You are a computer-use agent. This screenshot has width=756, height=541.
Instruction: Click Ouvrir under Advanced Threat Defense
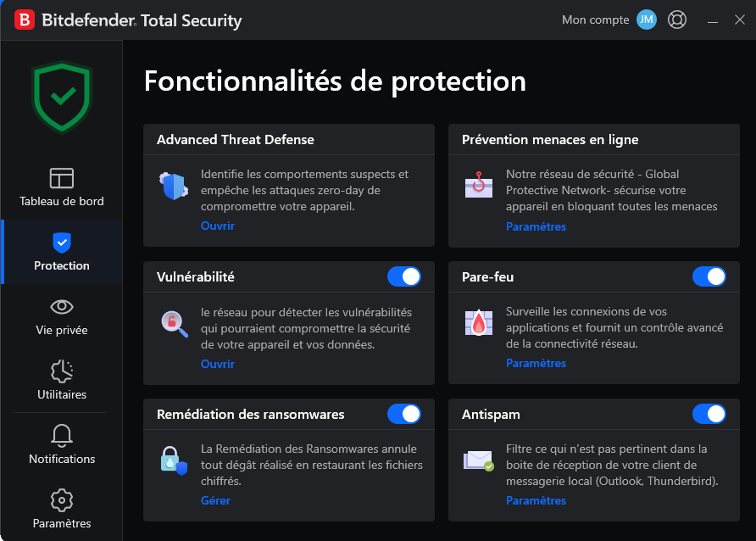pos(218,226)
